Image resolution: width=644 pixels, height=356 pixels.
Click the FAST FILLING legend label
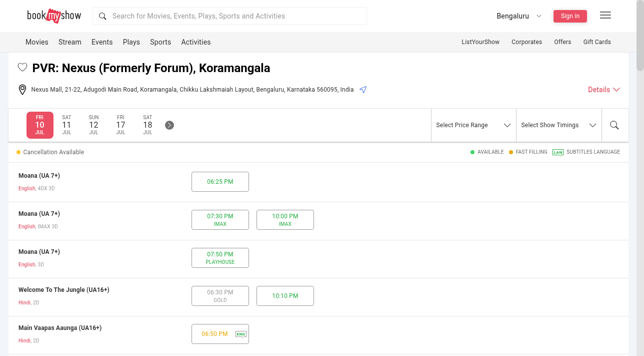pos(531,152)
